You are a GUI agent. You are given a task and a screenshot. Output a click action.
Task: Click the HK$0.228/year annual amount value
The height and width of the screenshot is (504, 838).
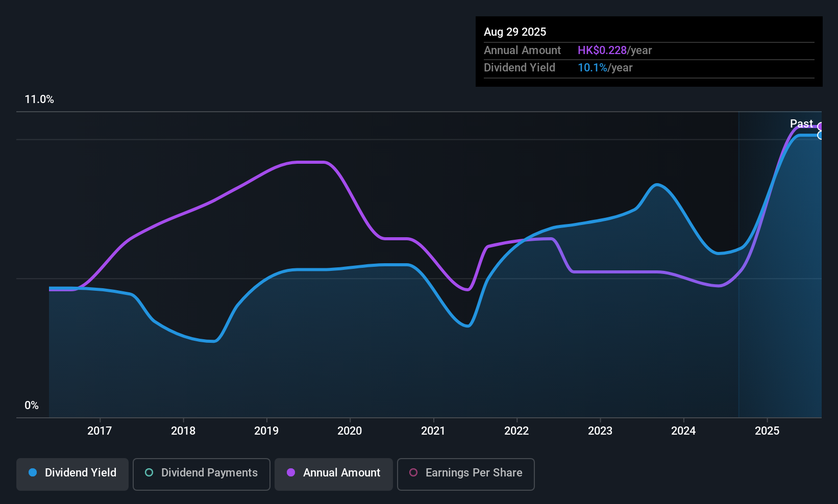614,50
